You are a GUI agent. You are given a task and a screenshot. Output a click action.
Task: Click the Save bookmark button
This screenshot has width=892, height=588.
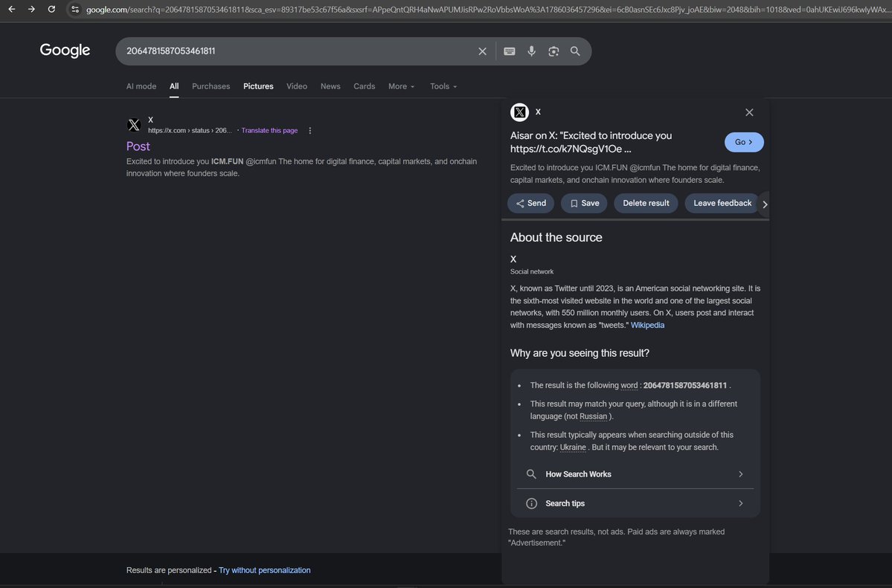pyautogui.click(x=584, y=203)
